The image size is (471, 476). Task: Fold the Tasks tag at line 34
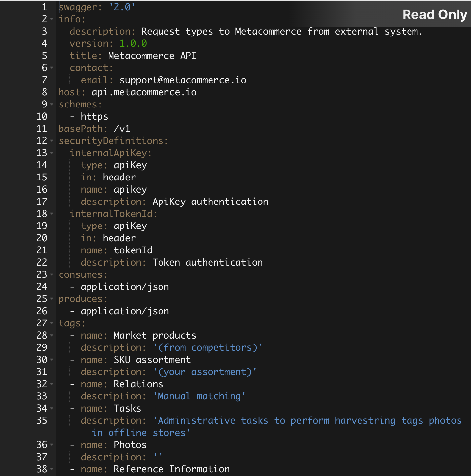click(52, 408)
